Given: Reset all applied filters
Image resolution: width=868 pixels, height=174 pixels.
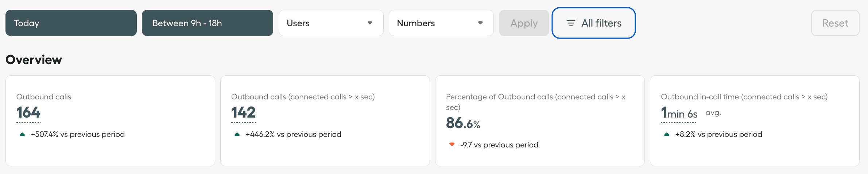Looking at the screenshot, I should pos(835,23).
